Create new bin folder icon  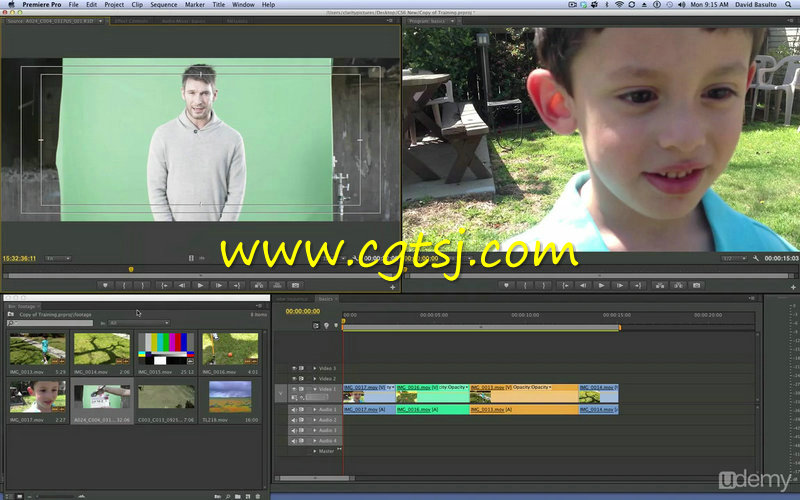pyautogui.click(x=238, y=496)
